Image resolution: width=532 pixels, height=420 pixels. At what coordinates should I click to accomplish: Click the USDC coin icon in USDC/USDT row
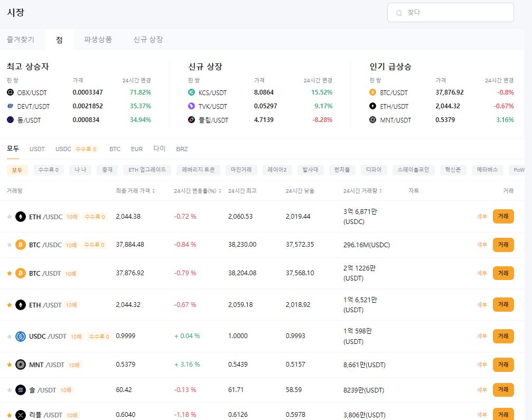point(21,336)
